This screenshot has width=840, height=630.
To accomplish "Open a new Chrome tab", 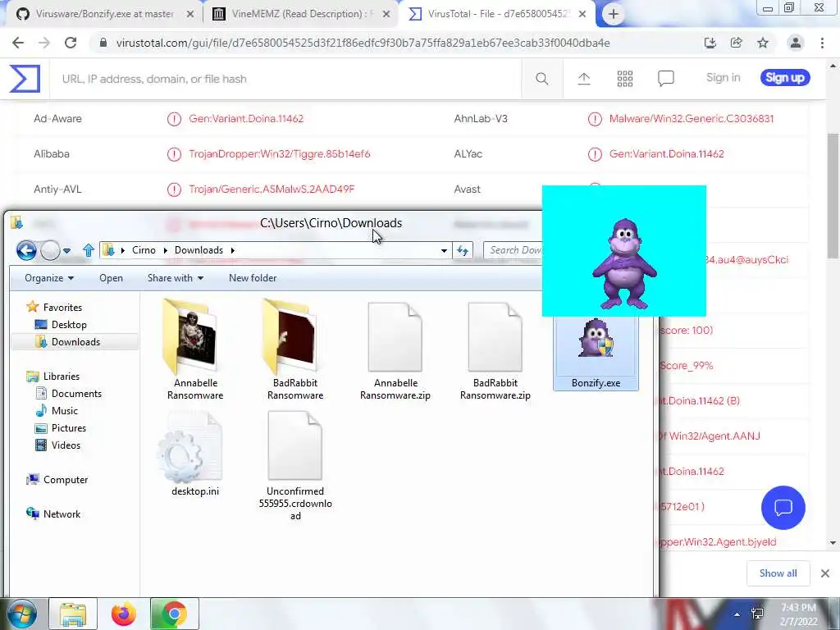I will click(614, 14).
